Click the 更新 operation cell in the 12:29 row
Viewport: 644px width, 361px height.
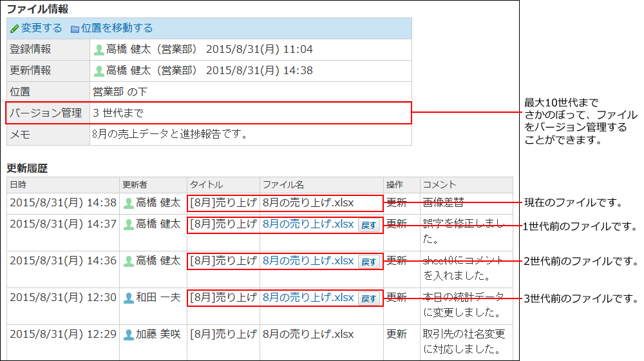(396, 335)
